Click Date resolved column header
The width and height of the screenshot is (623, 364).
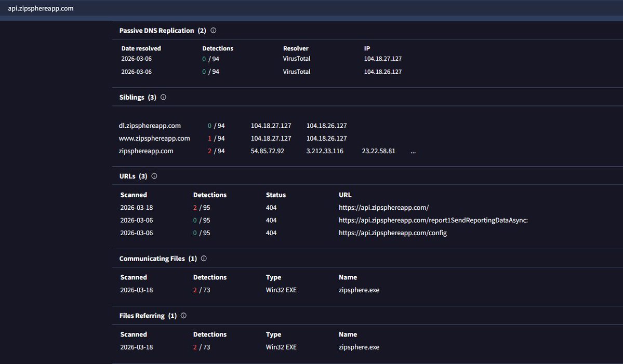141,48
